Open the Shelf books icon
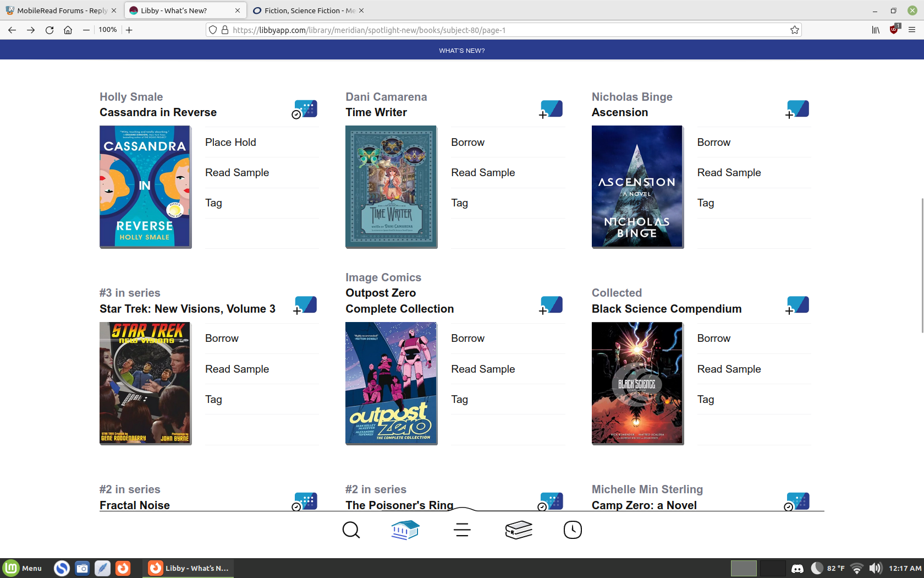 coord(519,530)
